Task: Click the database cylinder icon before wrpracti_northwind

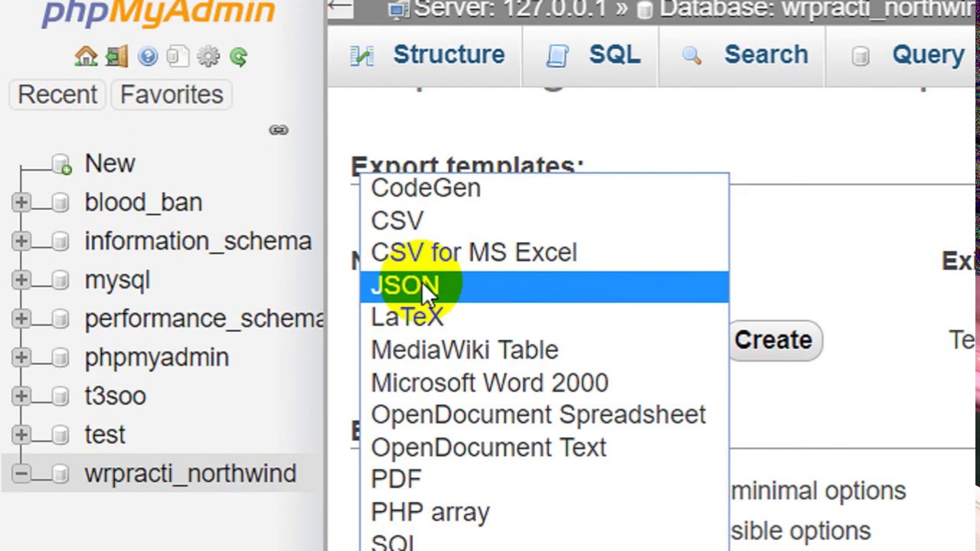Action: 60,474
